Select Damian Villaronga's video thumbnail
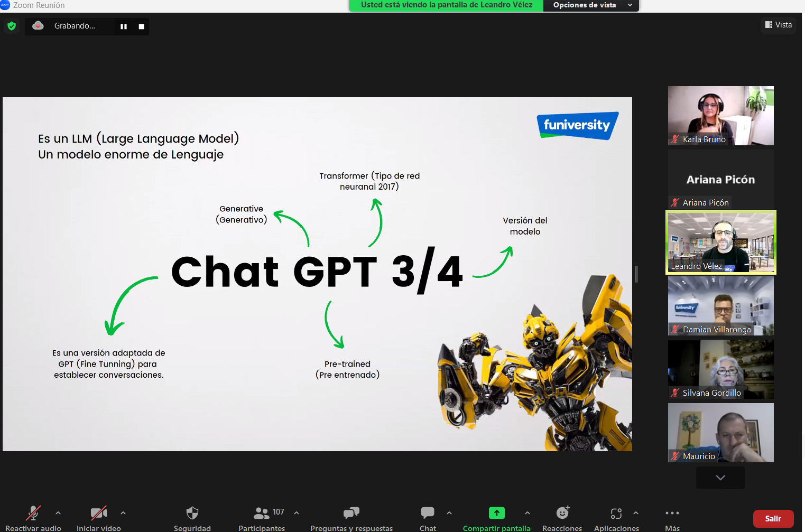This screenshot has height=532, width=805. pos(721,306)
